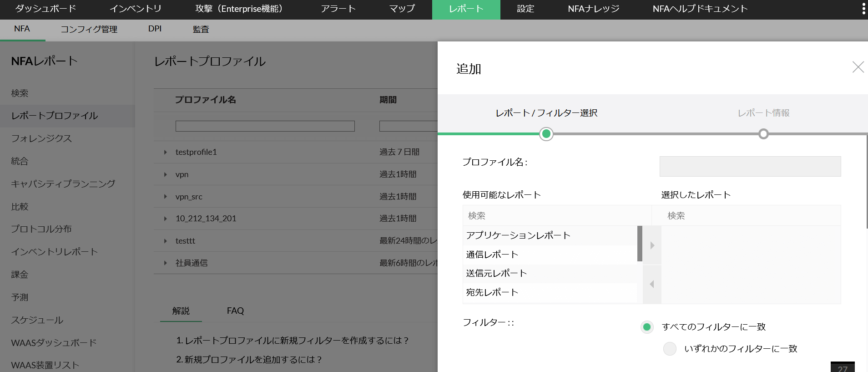Click the right arrow to add selected report

652,245
